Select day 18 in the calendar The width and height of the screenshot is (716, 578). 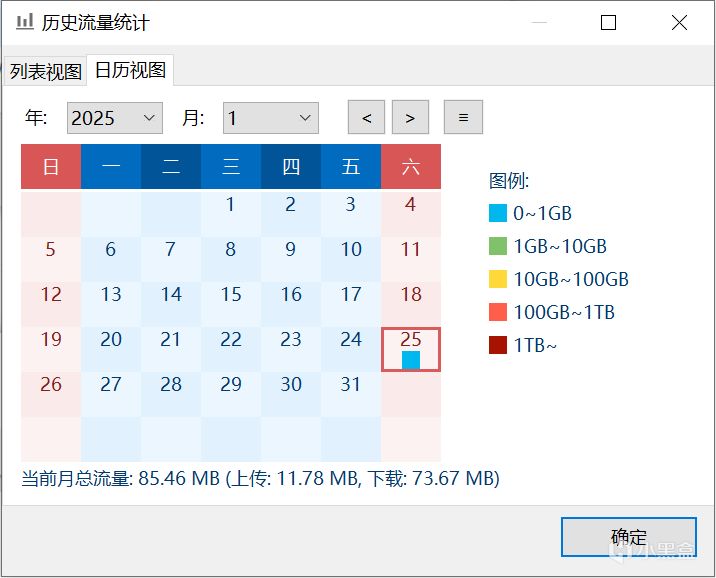coord(411,304)
